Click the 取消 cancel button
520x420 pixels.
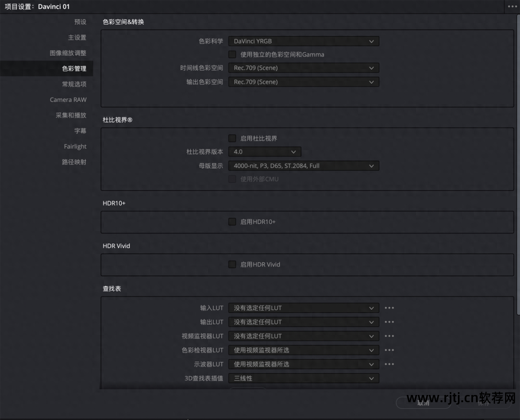[x=423, y=404]
